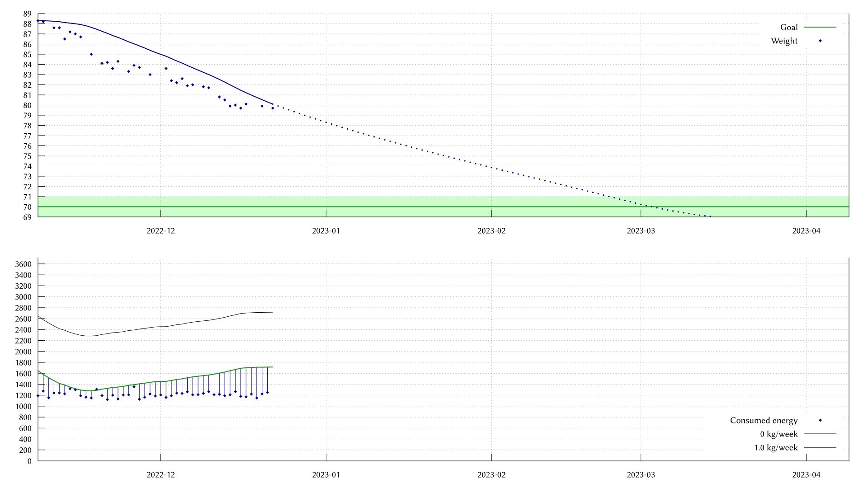868x488 pixels.
Task: Click the Consumed energy legend diamond
Action: click(820, 421)
